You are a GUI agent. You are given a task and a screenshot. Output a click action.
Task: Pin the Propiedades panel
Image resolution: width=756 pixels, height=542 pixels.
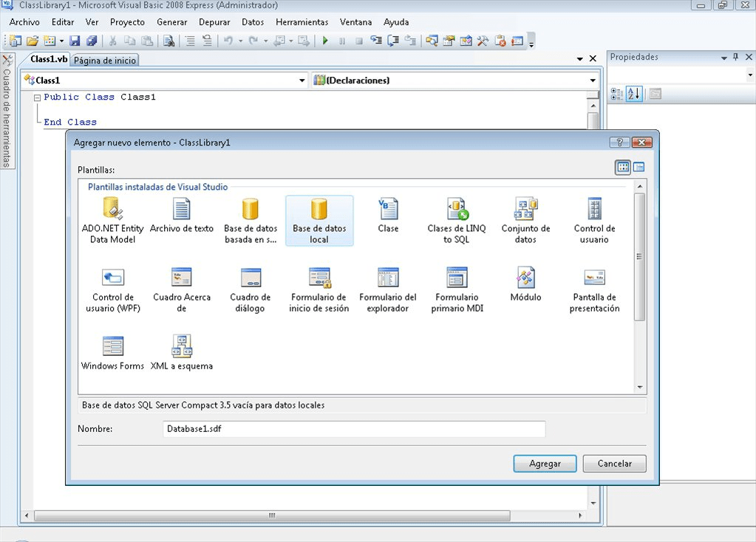pos(736,57)
